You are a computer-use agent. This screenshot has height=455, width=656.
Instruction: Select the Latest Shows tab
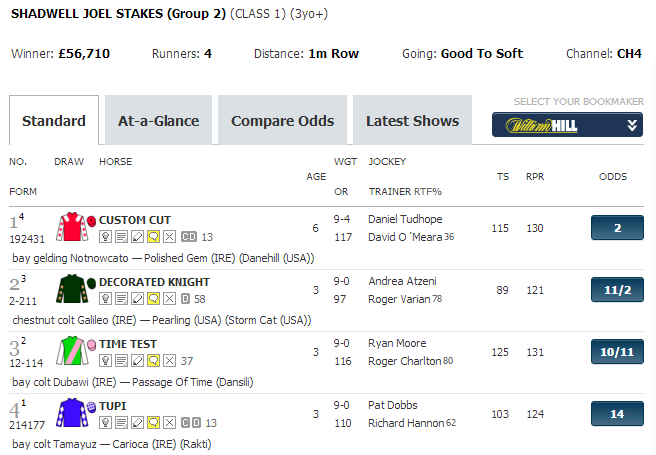click(x=413, y=120)
